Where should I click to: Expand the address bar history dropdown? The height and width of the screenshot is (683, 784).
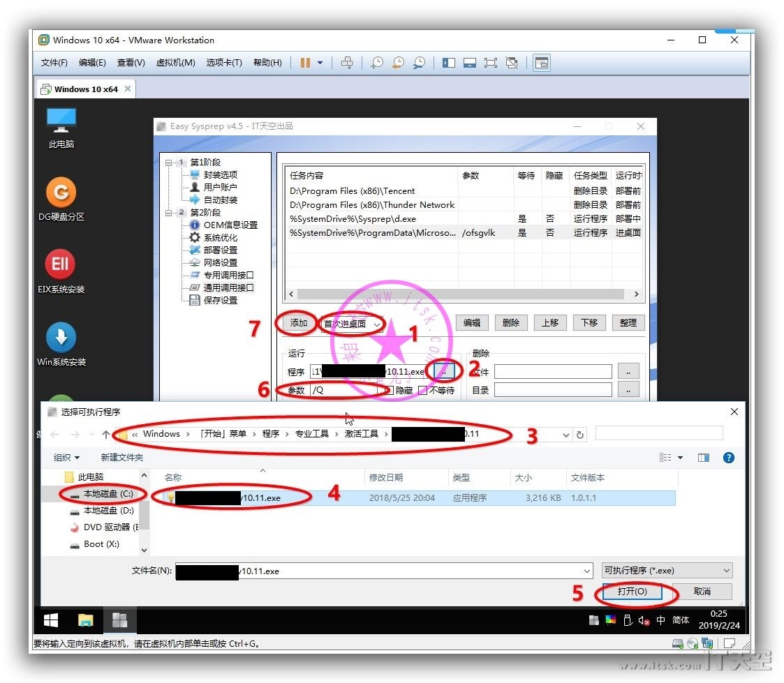(x=565, y=435)
